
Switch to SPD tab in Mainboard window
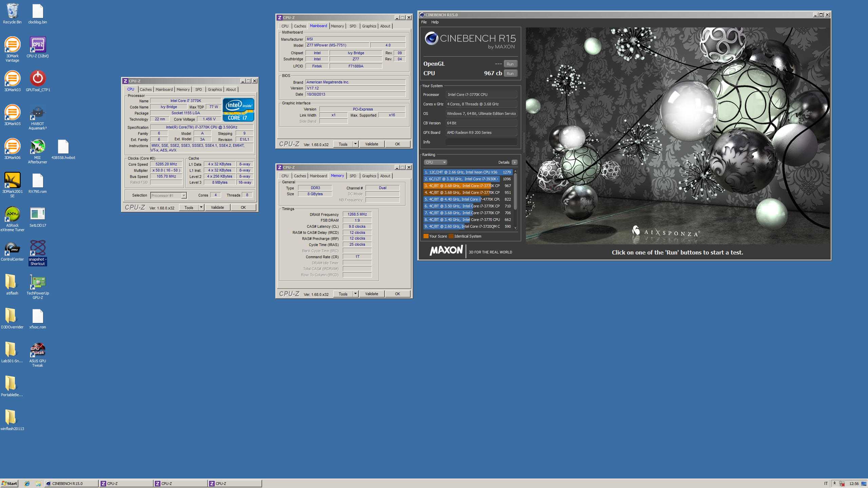point(353,26)
